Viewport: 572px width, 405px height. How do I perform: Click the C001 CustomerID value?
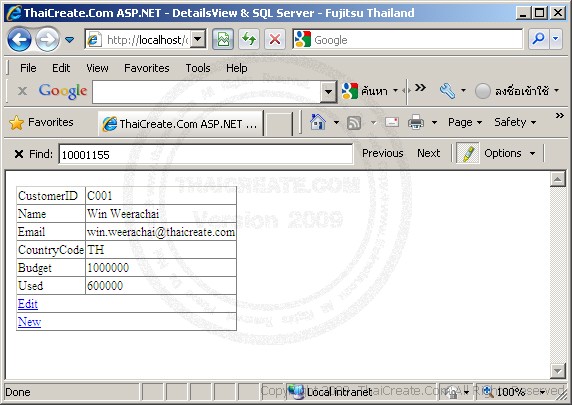coord(99,196)
